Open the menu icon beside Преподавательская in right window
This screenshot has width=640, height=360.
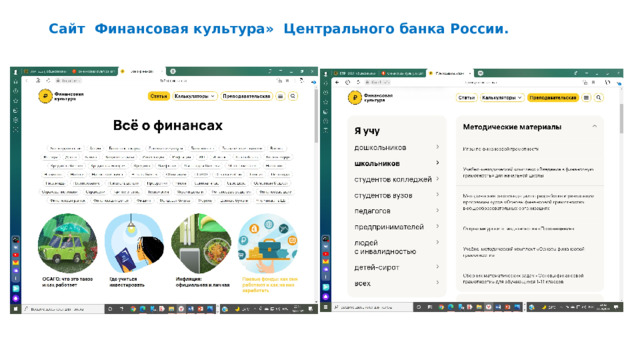(x=586, y=98)
